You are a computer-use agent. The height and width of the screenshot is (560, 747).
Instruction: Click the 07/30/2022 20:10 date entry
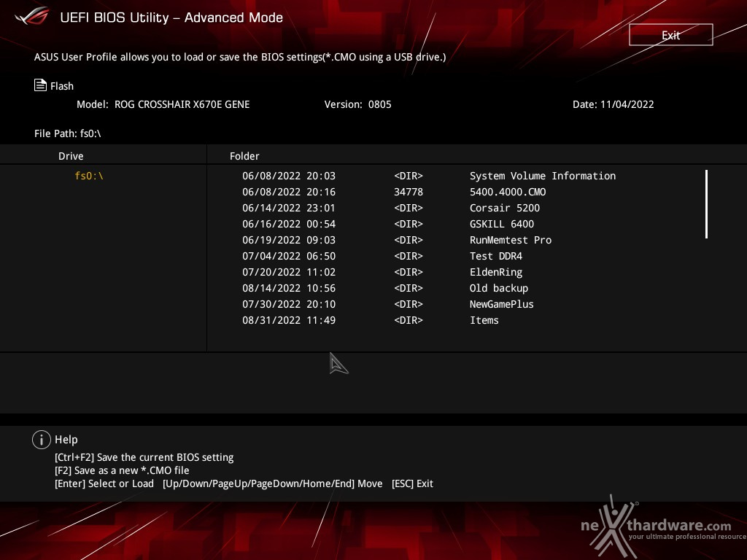click(289, 304)
